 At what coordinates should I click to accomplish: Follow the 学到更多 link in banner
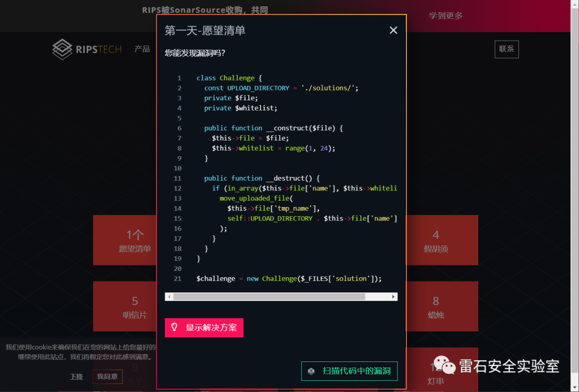point(446,16)
